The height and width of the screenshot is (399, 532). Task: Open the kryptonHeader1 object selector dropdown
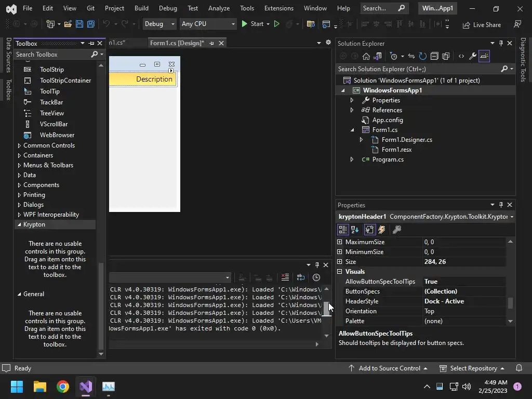(x=511, y=217)
